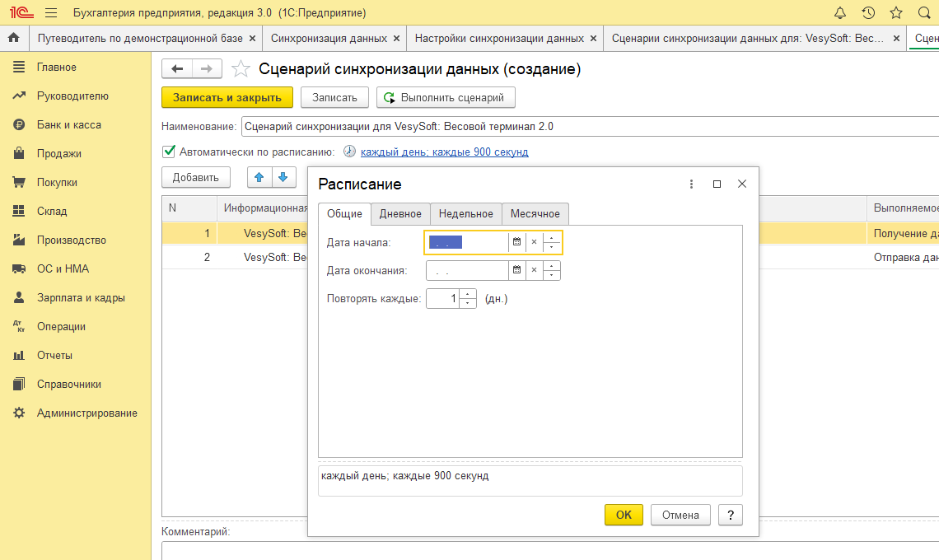Screen dimensions: 939x560
Task: Confirm the schedule with OK
Action: 624,515
